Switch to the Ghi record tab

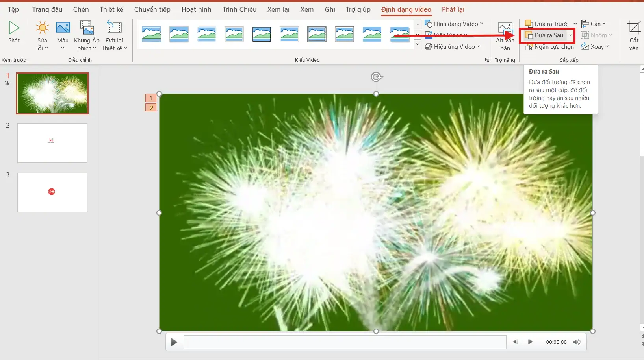pyautogui.click(x=330, y=9)
